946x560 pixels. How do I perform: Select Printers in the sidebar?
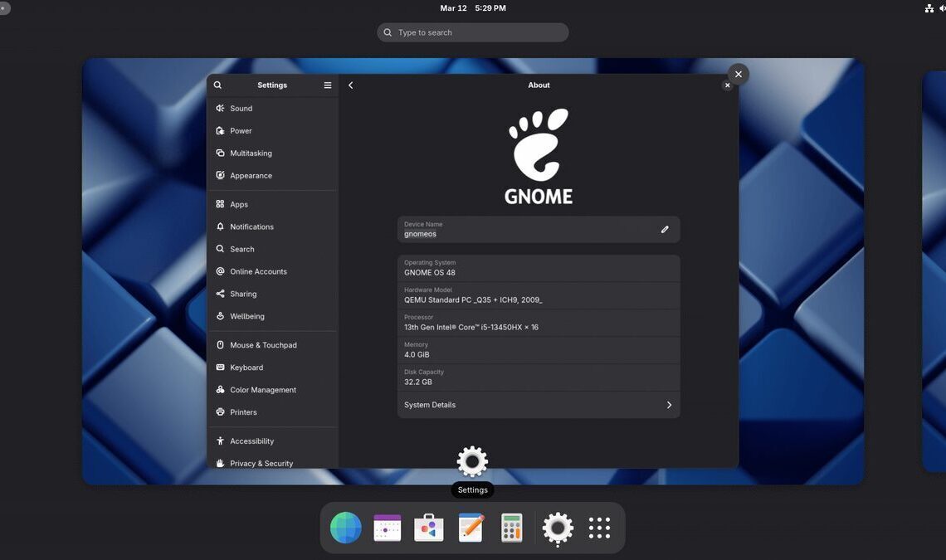272,412
